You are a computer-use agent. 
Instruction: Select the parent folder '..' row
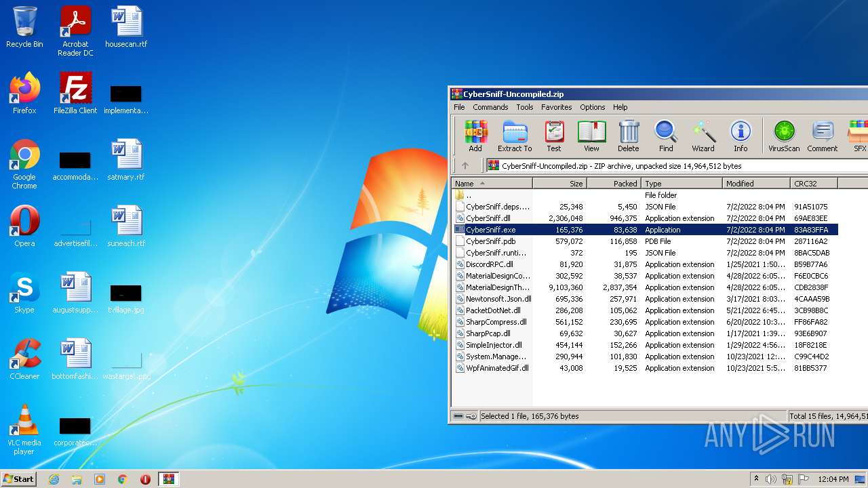coord(646,195)
